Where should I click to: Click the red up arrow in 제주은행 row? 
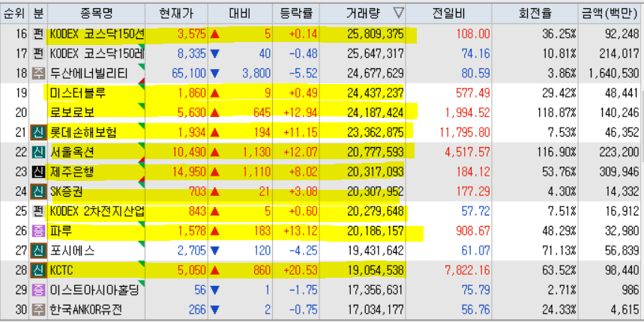coord(214,172)
